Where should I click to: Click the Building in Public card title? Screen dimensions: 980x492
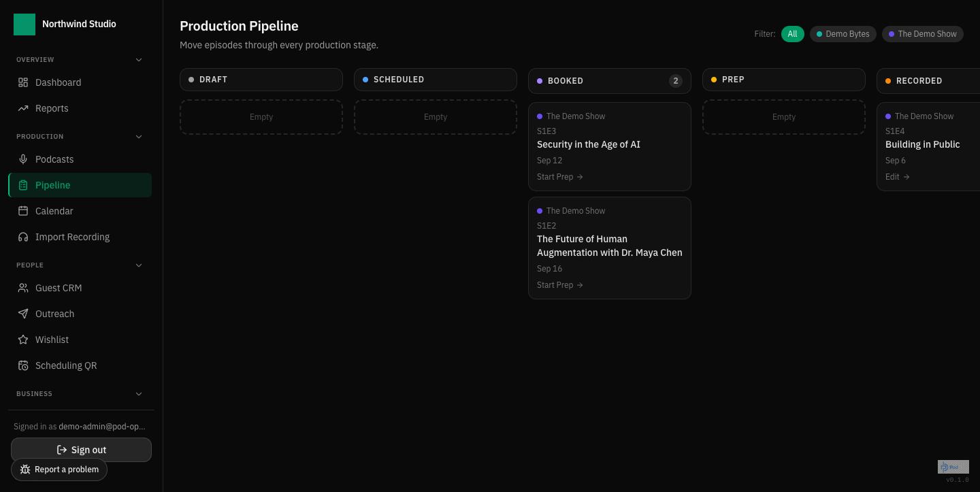click(923, 144)
